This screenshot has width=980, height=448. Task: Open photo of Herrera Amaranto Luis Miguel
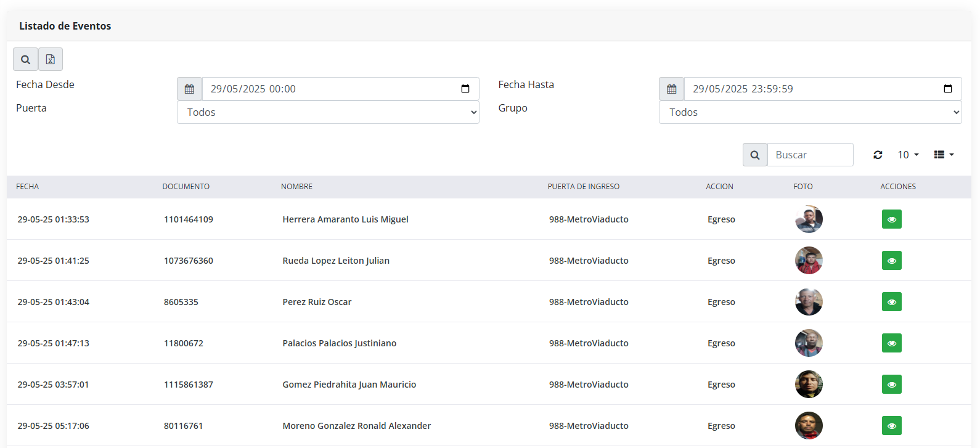tap(809, 219)
